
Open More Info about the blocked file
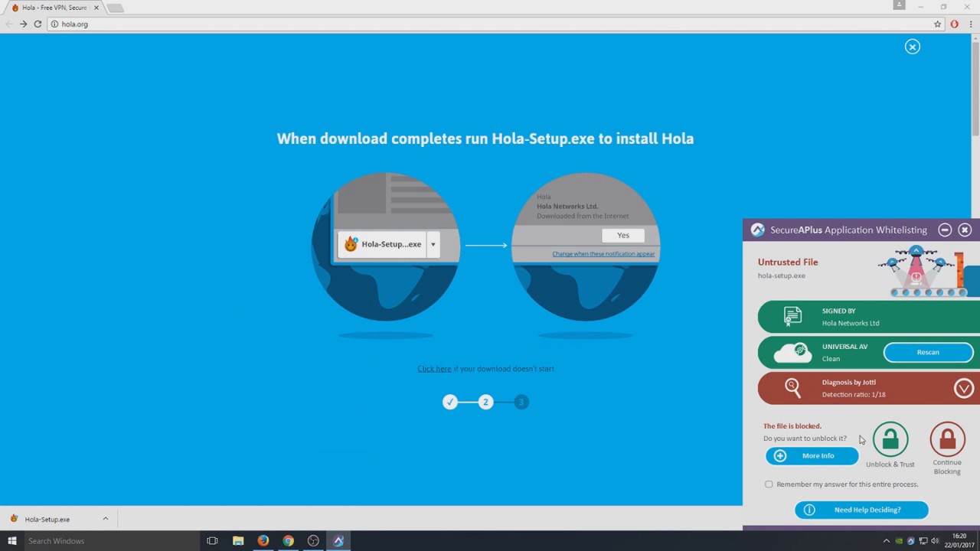click(812, 455)
